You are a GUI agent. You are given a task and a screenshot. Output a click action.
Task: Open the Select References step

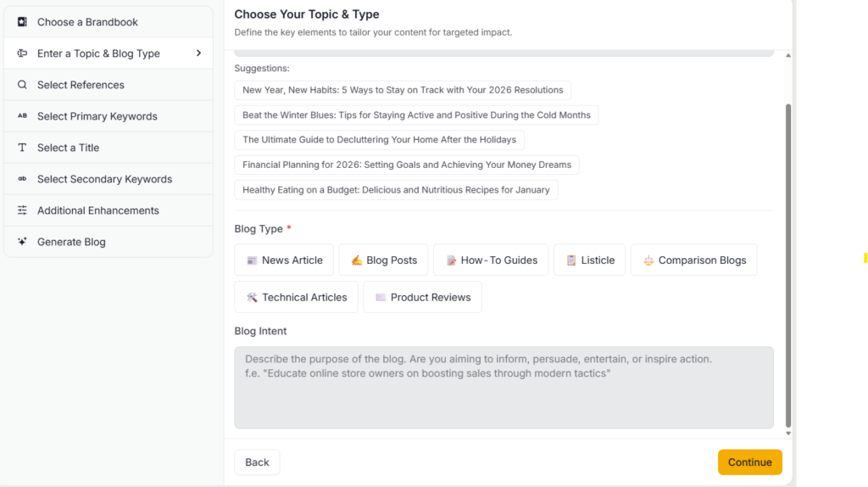pos(81,85)
